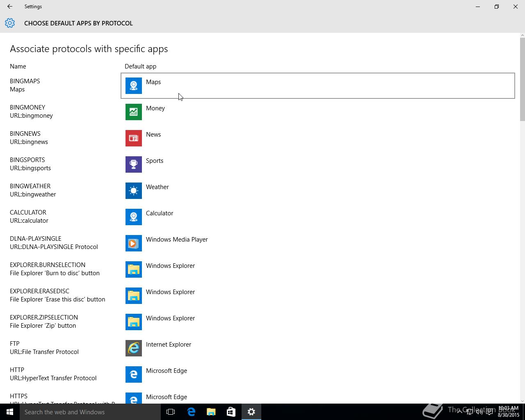Viewport: 525px width, 420px height.
Task: Click the scrollbar down arrow
Action: [522, 401]
